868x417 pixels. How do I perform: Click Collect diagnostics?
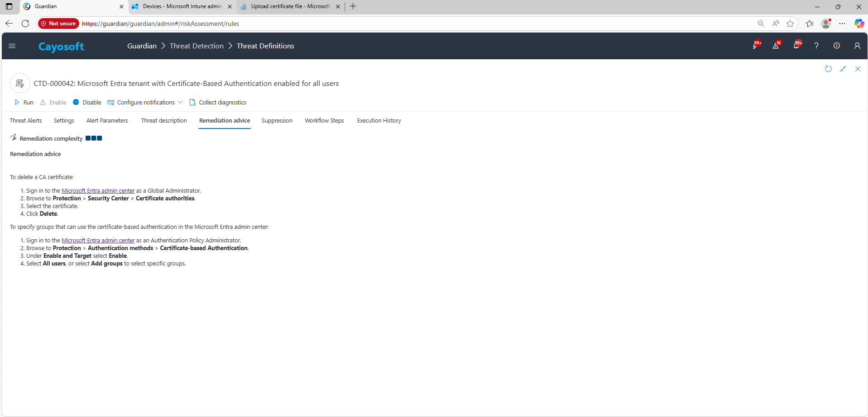(x=218, y=103)
